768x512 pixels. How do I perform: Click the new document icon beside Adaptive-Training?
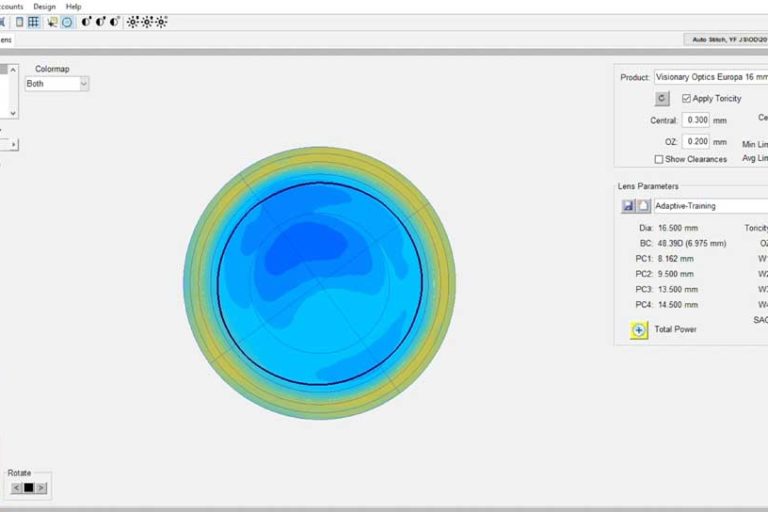pos(642,205)
